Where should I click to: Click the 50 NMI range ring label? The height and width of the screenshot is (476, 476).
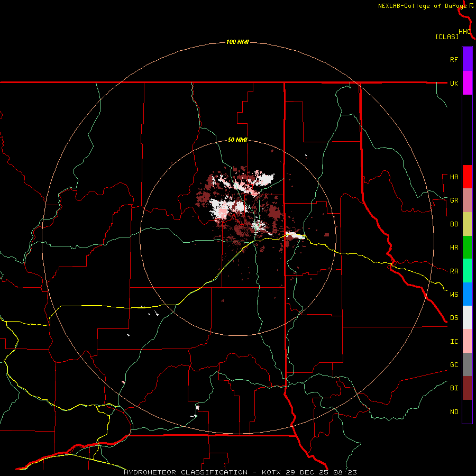[237, 140]
